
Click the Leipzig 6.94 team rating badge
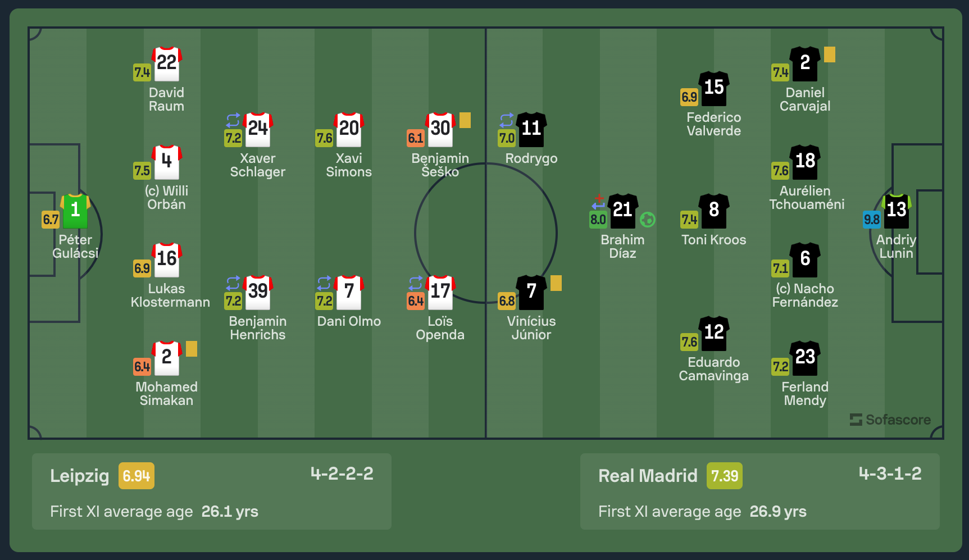point(137,476)
